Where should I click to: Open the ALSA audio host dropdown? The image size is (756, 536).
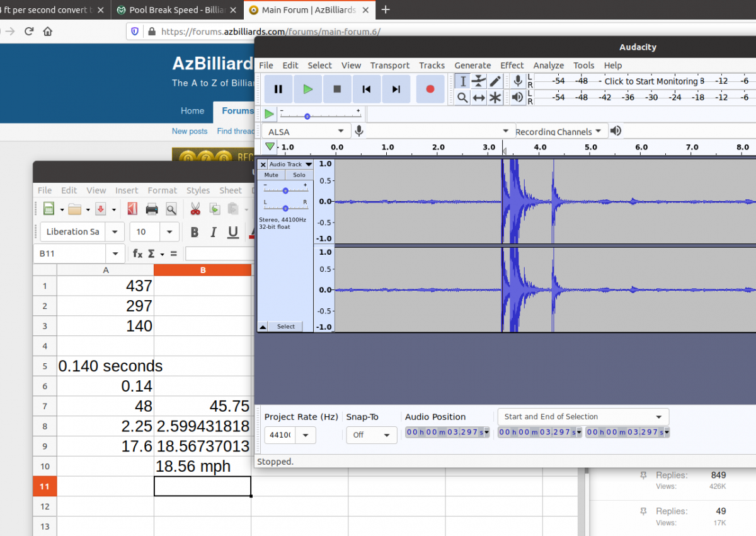click(x=307, y=131)
